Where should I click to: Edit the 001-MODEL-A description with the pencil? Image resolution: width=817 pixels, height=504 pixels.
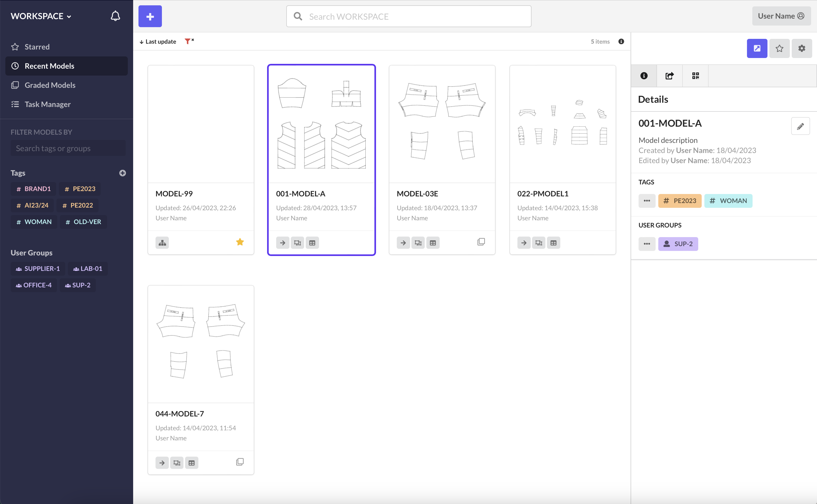tap(801, 126)
